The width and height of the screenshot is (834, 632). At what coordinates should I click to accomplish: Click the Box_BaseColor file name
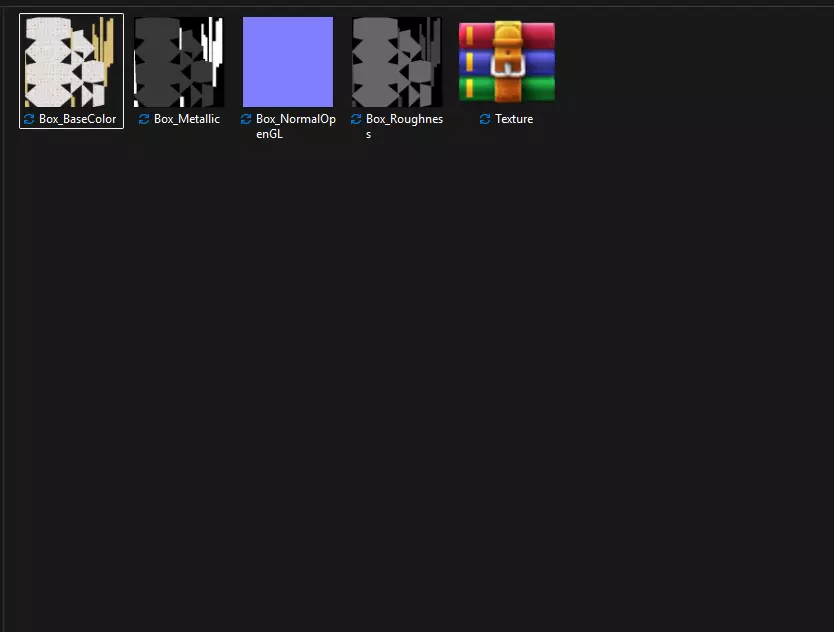coord(78,119)
